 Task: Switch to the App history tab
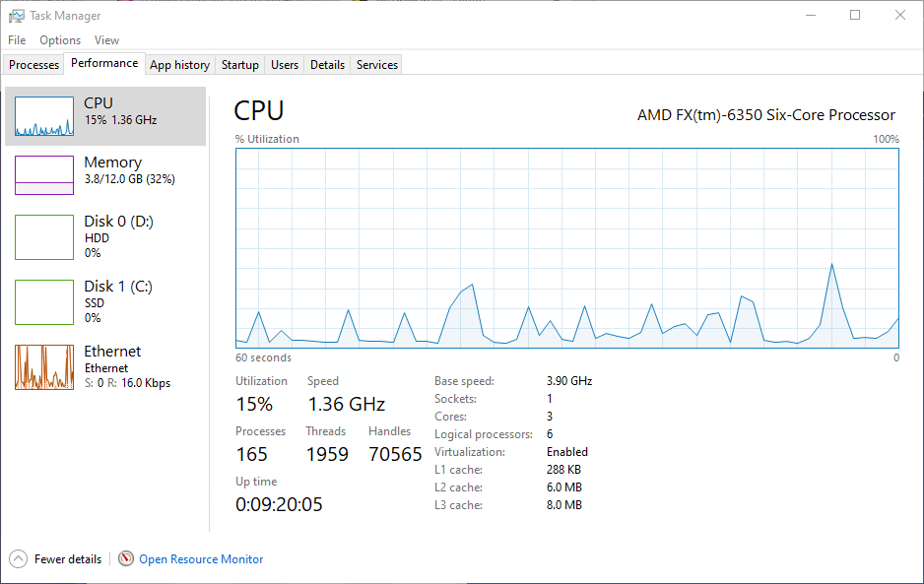click(x=179, y=65)
